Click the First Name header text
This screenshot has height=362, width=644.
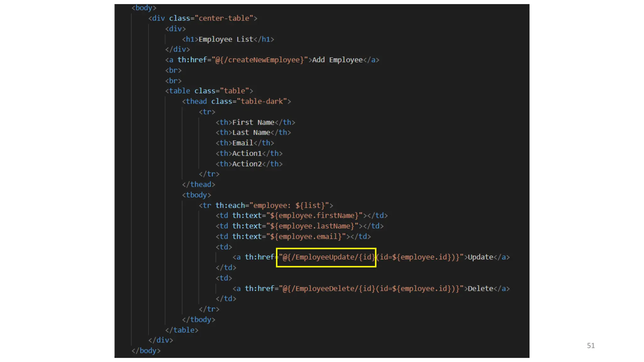click(253, 123)
